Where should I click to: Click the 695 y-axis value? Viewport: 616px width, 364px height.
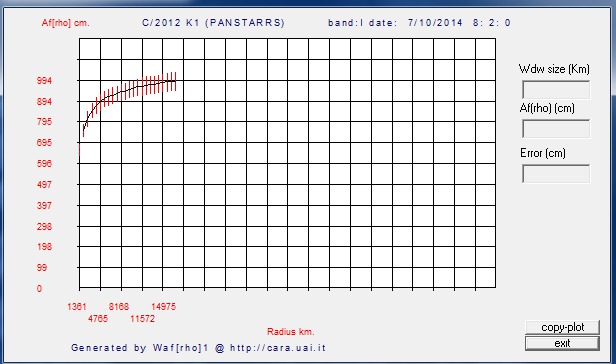(x=44, y=143)
